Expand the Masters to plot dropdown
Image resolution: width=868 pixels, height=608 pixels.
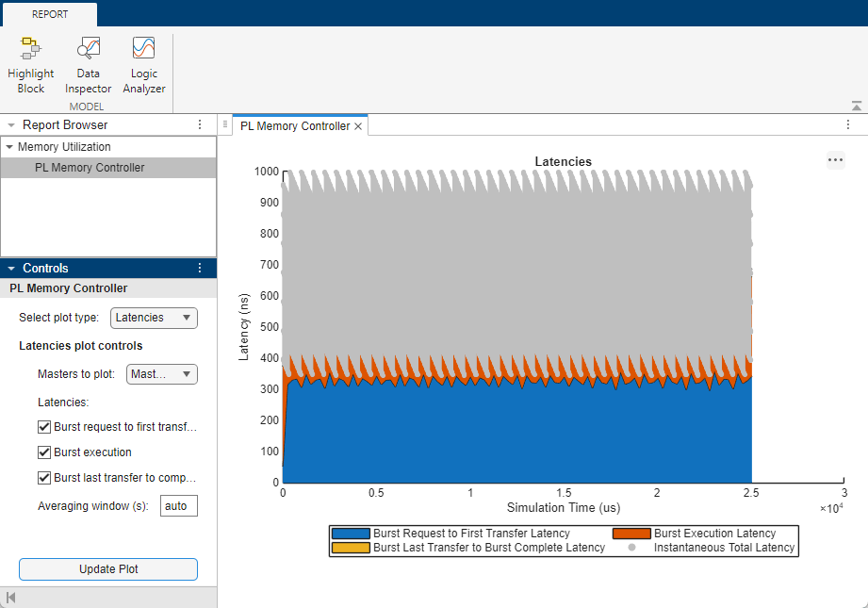(x=162, y=374)
